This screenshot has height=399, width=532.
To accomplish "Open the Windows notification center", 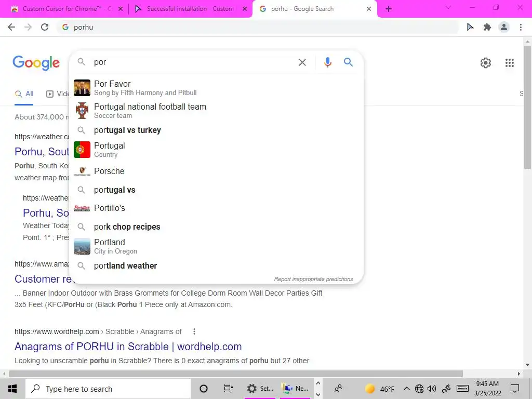I will (x=515, y=389).
